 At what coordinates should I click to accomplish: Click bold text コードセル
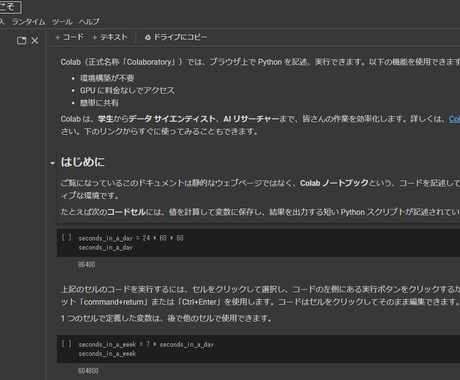[126, 212]
